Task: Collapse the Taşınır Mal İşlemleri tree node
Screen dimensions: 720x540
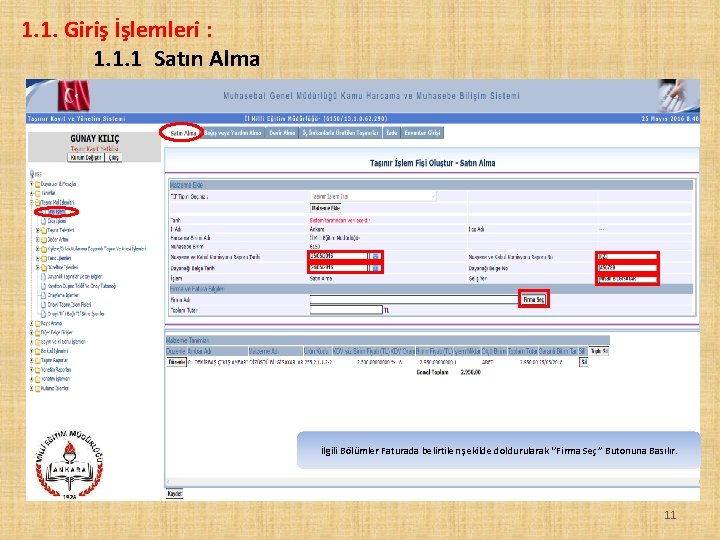Action: 32,202
